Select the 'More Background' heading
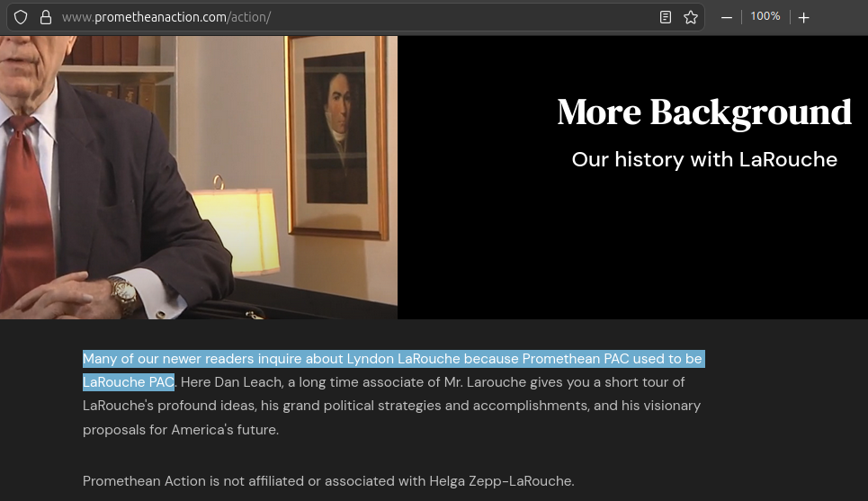868x501 pixels. (x=704, y=112)
